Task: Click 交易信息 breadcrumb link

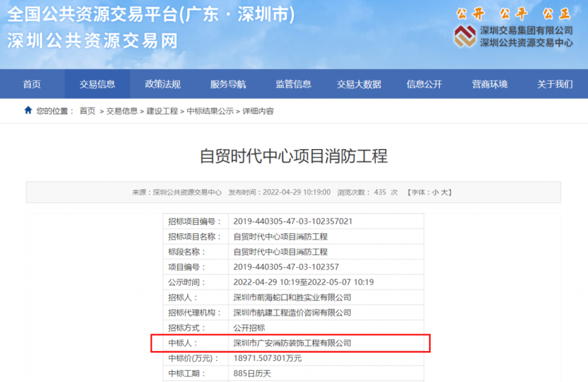Action: [122, 111]
